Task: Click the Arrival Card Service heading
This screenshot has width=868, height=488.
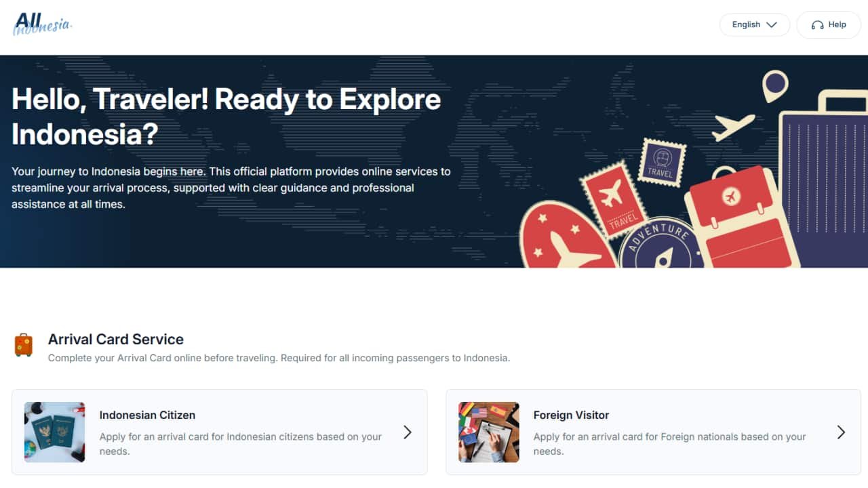Action: click(x=116, y=339)
